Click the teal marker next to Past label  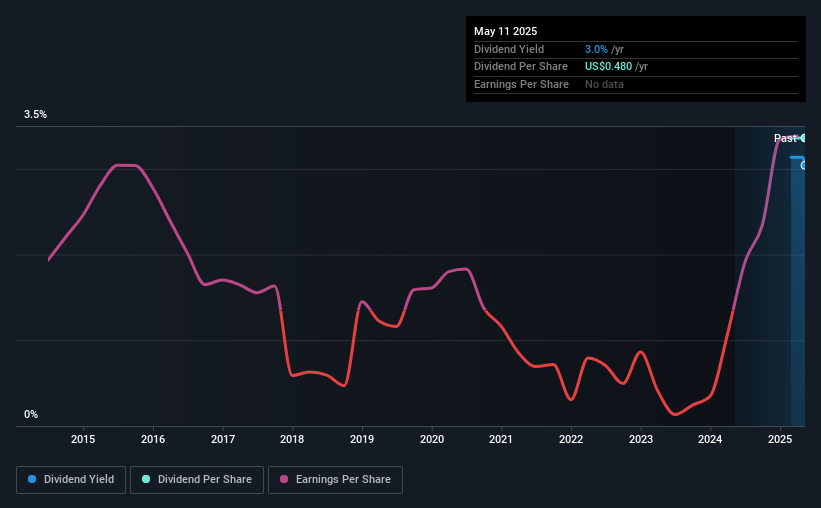click(x=803, y=138)
